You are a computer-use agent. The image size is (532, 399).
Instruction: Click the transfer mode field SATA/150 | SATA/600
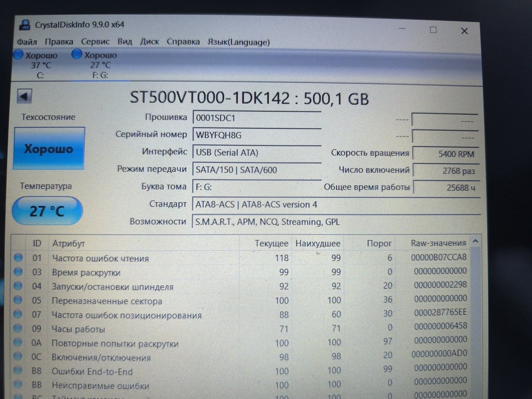[x=257, y=170]
